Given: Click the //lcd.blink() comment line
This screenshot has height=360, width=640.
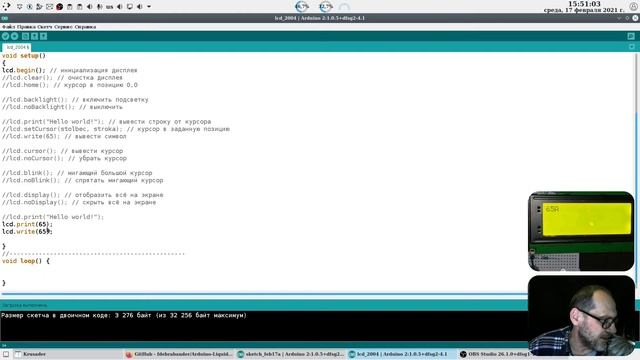Looking at the screenshot, I should click(x=77, y=173).
